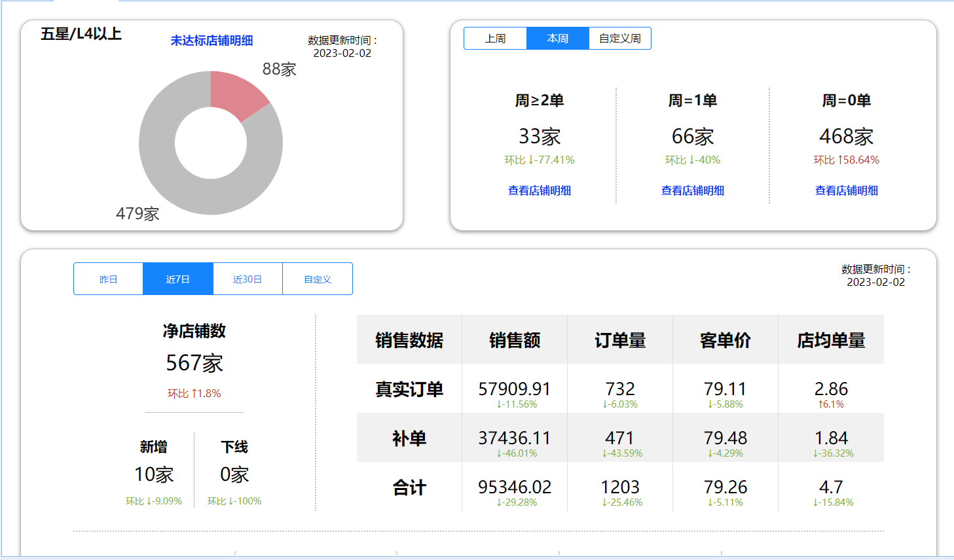Image resolution: width=954 pixels, height=560 pixels.
Task: Click the 57909.91 sales cell
Action: point(515,389)
